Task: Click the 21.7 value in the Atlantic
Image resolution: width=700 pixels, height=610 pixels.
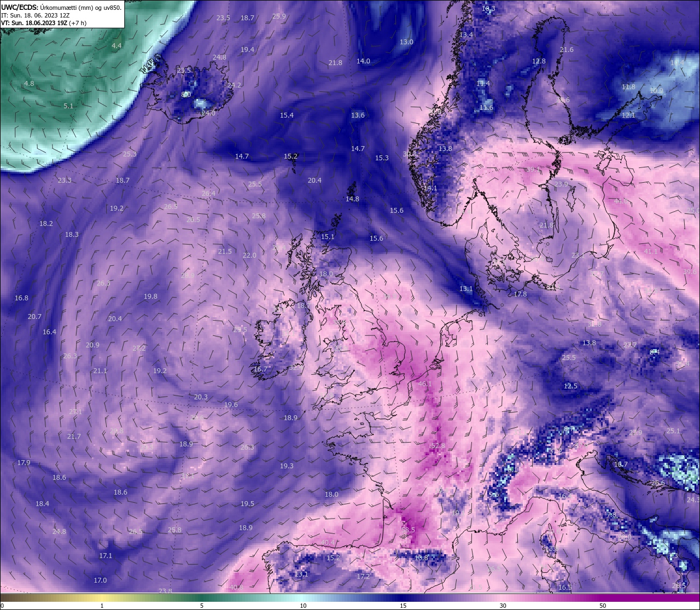Action: pyautogui.click(x=74, y=437)
